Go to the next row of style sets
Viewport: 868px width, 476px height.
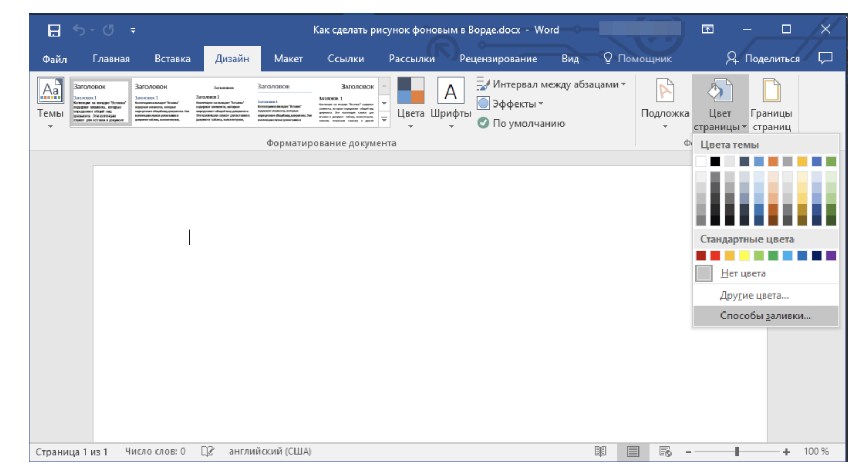point(384,103)
